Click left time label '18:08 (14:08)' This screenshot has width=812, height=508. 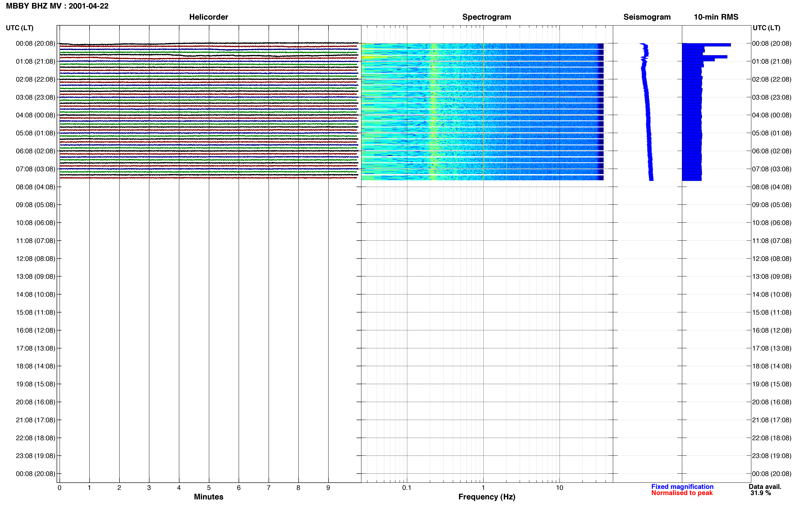click(35, 366)
